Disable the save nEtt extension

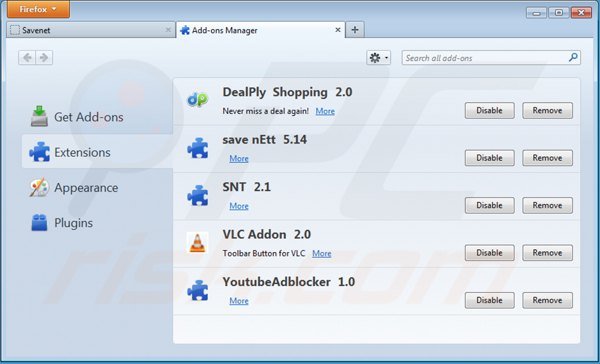489,158
